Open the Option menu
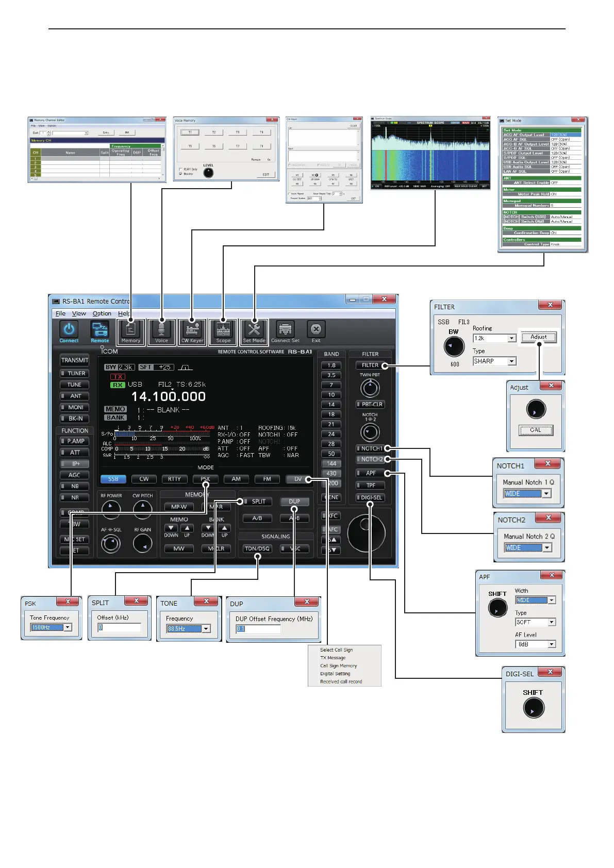 [102, 313]
